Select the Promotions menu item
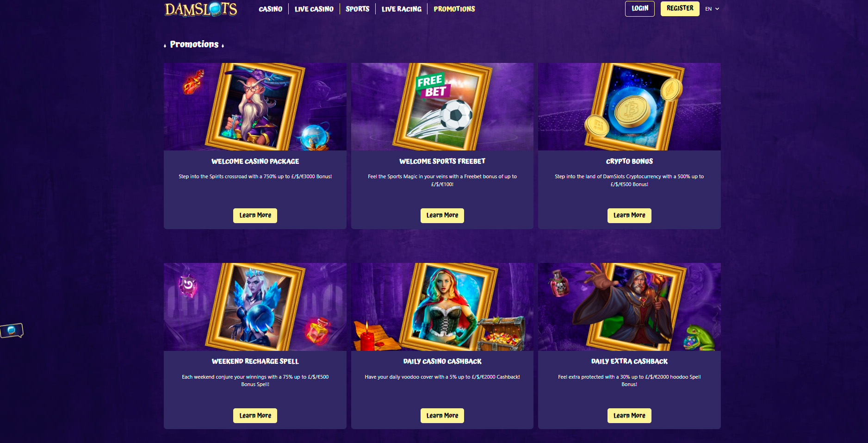The image size is (868, 443). pos(454,9)
